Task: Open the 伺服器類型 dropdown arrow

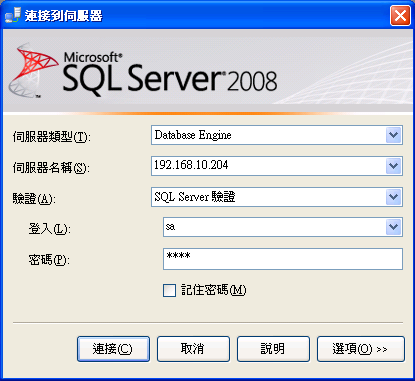Action: pos(393,135)
